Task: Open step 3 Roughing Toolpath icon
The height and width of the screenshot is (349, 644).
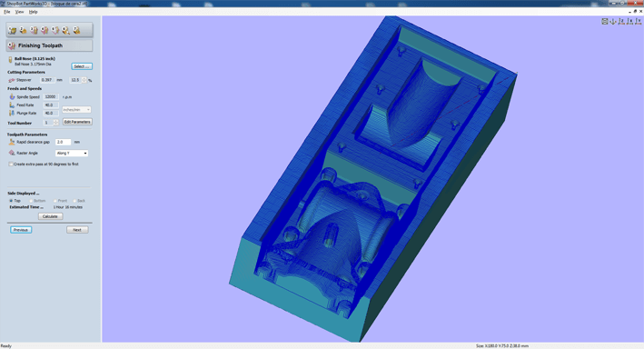Action: (x=34, y=30)
